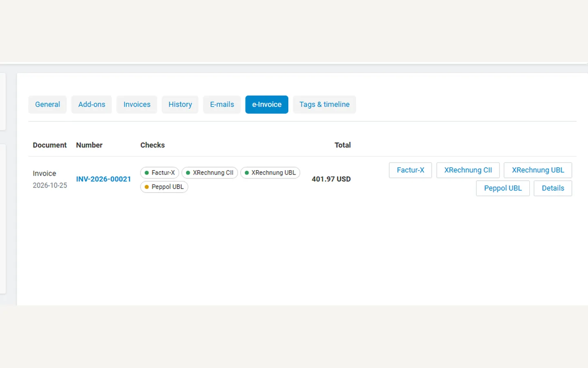The image size is (588, 368).
Task: Click the XRechnung UBL button
Action: click(x=538, y=170)
